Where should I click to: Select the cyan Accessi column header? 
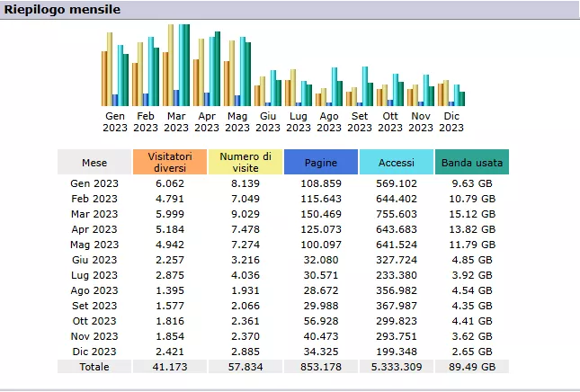click(396, 163)
